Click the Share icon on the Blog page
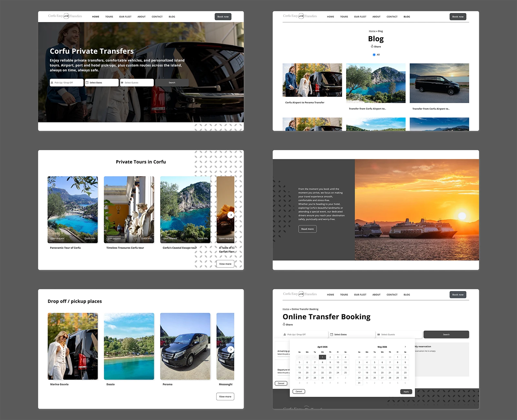The image size is (517, 420). [372, 46]
